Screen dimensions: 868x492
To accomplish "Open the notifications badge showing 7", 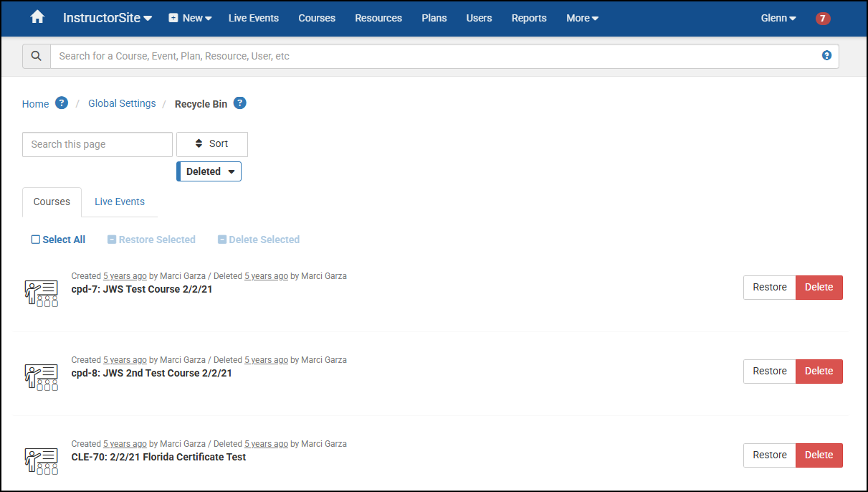I will pos(823,19).
